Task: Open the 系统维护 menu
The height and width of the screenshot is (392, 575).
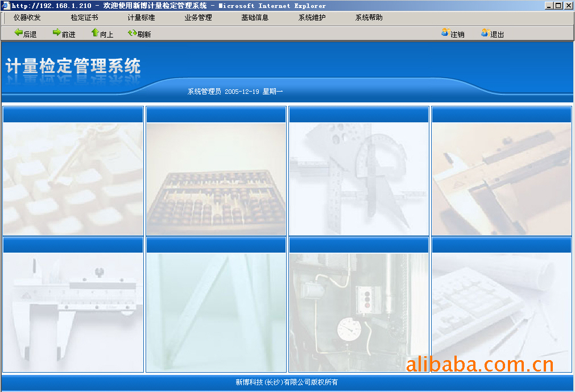Action: 312,18
